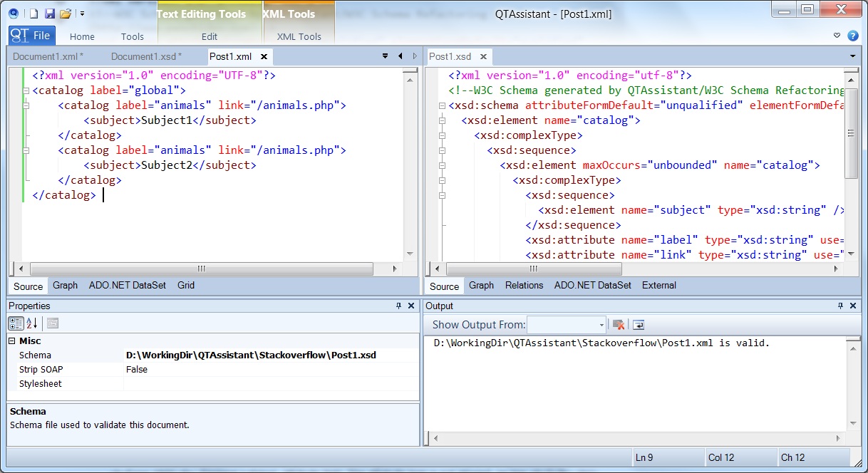Click the Ln 9 status bar indicator
868x473 pixels.
tap(644, 457)
